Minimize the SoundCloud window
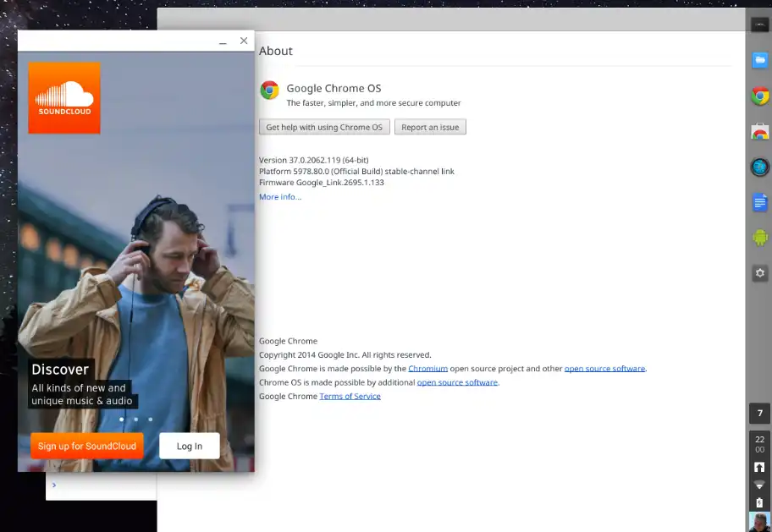This screenshot has width=772, height=532. coord(223,41)
